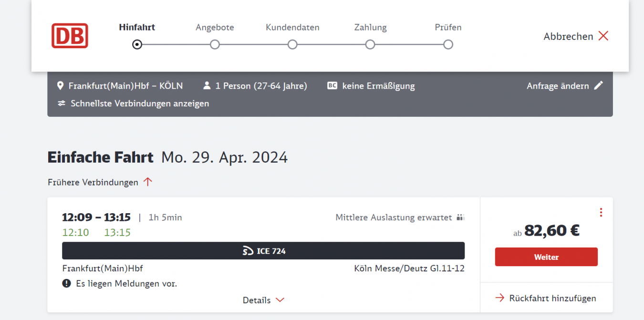The height and width of the screenshot is (320, 644).
Task: Show Frühere Verbindungen with up arrow
Action: [x=148, y=182]
